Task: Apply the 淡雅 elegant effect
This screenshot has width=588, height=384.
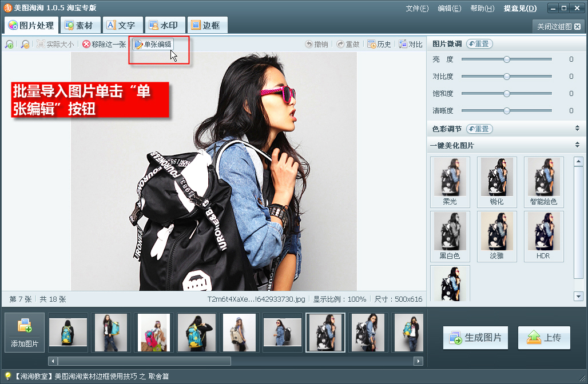Action: point(497,237)
